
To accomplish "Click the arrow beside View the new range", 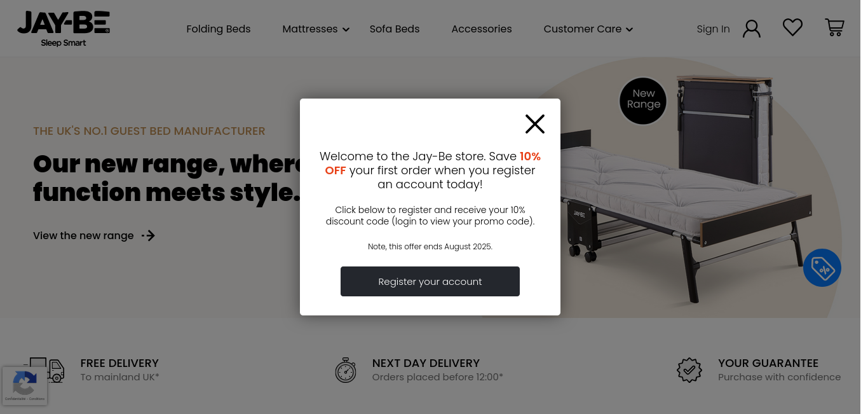I will [x=148, y=236].
